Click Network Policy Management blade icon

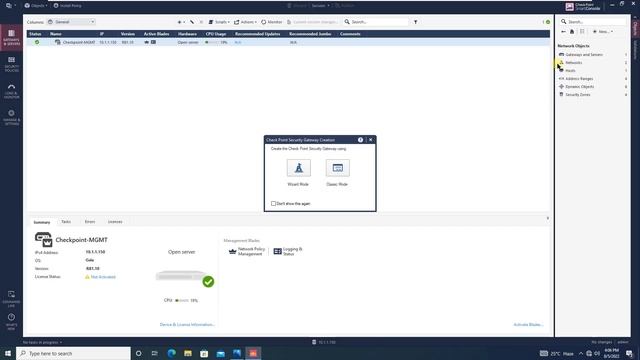[x=233, y=251]
